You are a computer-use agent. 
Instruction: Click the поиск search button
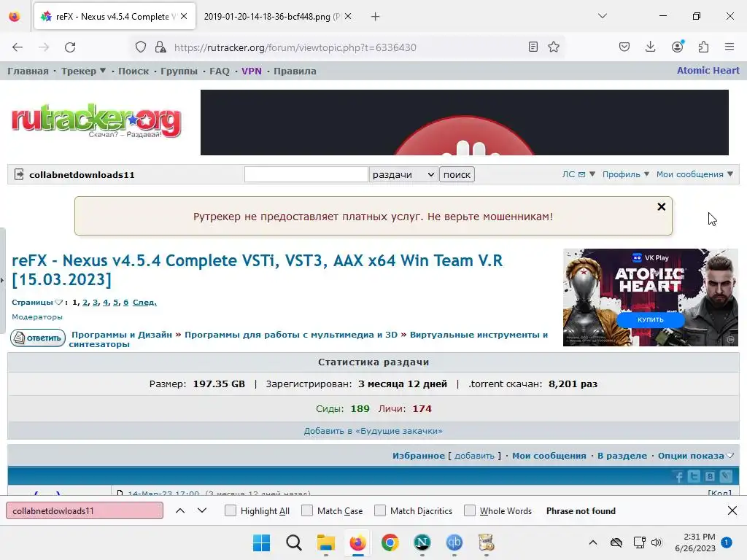(457, 174)
